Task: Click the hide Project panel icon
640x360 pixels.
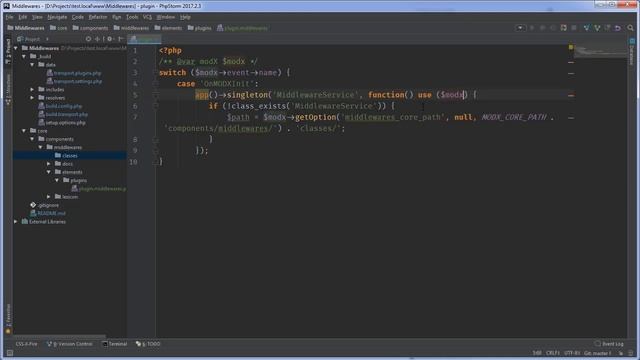Action: (x=120, y=39)
